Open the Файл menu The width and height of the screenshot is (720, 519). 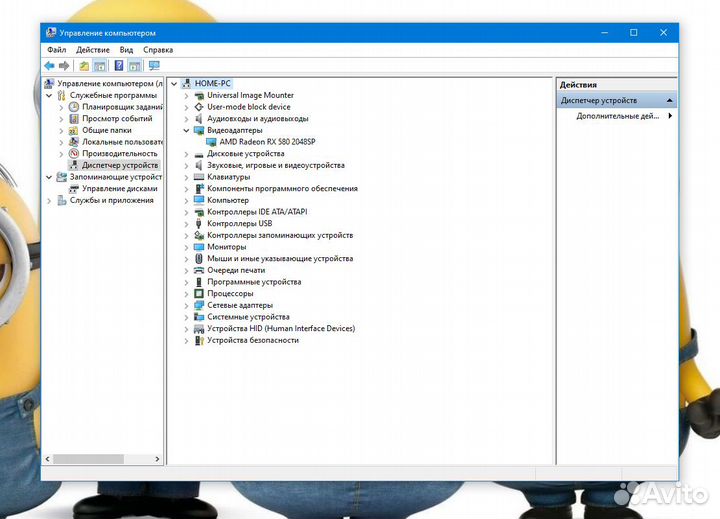tap(55, 49)
